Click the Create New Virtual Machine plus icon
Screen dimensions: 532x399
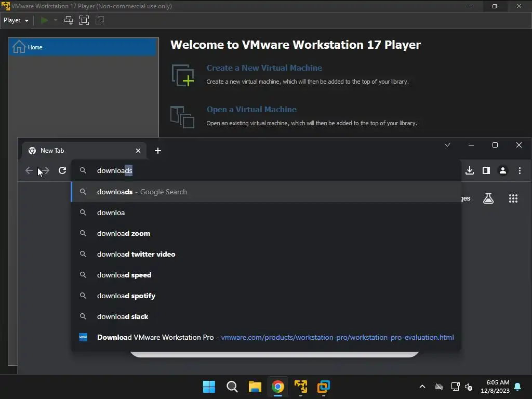pyautogui.click(x=183, y=75)
